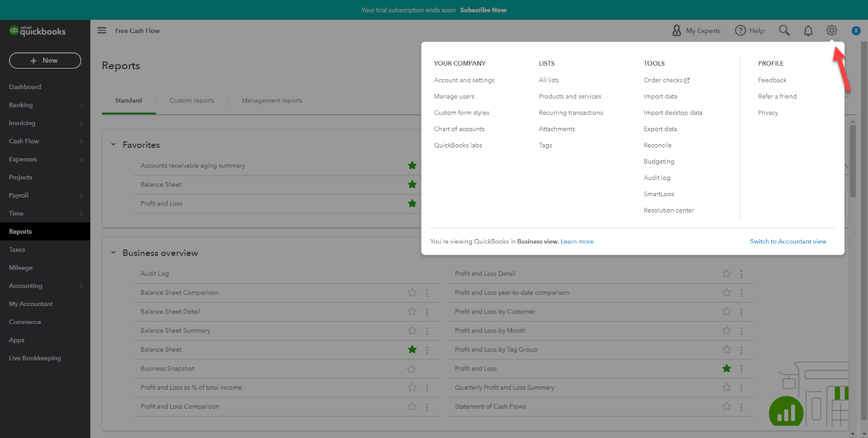This screenshot has width=868, height=438.
Task: Unfavorite Profit and Loss star in Favorites section
Action: 412,203
